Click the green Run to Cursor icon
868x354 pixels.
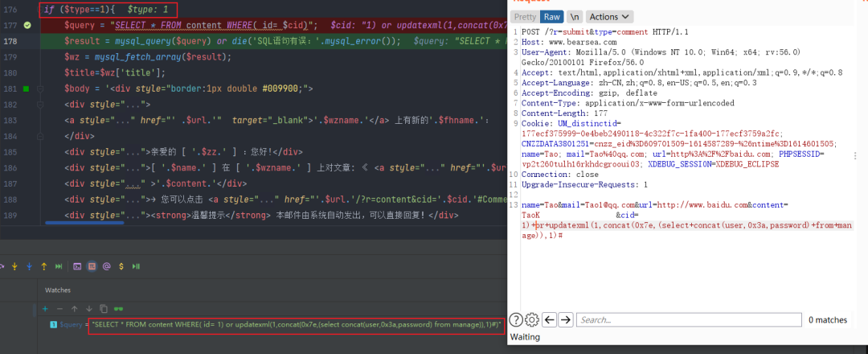coord(59,266)
